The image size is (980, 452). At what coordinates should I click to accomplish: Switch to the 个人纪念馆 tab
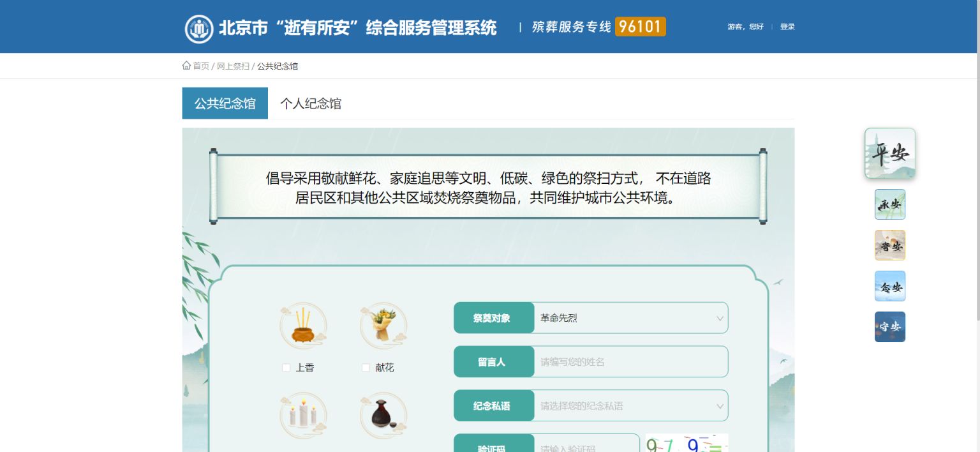pyautogui.click(x=311, y=103)
